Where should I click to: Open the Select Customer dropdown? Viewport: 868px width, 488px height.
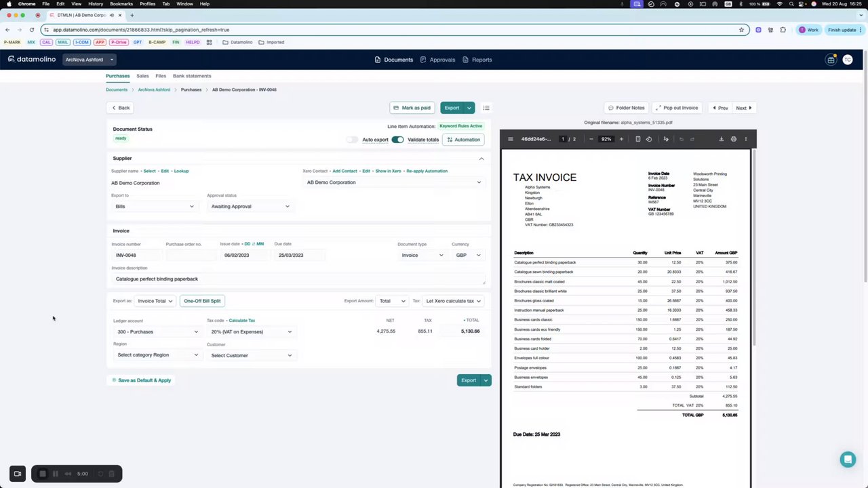pyautogui.click(x=252, y=356)
